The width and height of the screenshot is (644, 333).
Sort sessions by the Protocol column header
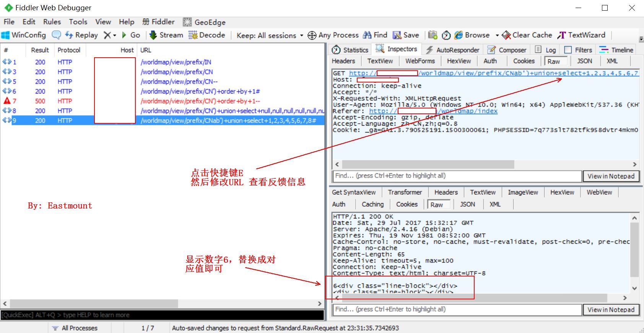tap(69, 50)
